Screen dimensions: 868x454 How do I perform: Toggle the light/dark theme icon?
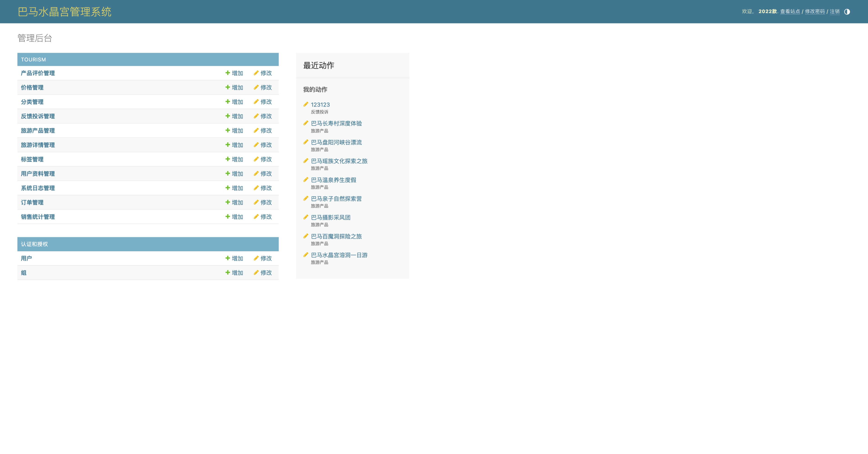(x=847, y=12)
